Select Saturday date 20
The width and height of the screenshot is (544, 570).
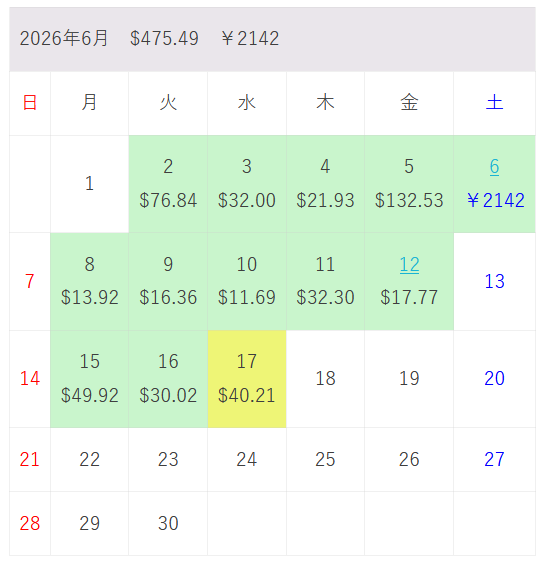coord(495,379)
